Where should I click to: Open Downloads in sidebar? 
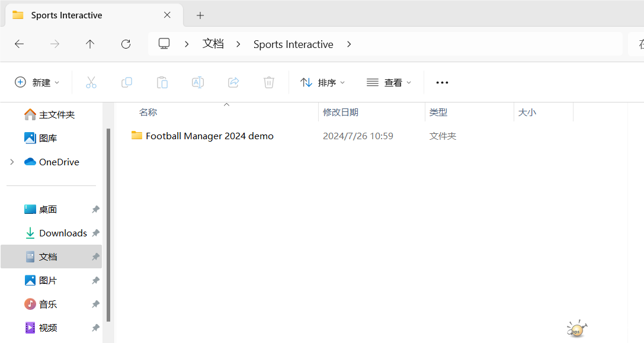pyautogui.click(x=56, y=233)
